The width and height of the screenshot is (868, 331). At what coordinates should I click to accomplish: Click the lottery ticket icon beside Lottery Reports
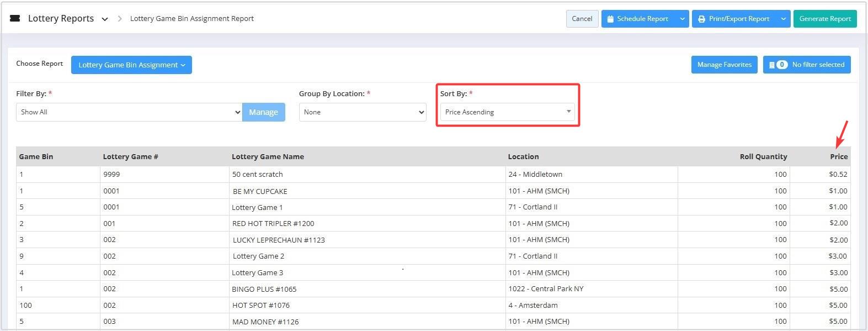(x=15, y=18)
